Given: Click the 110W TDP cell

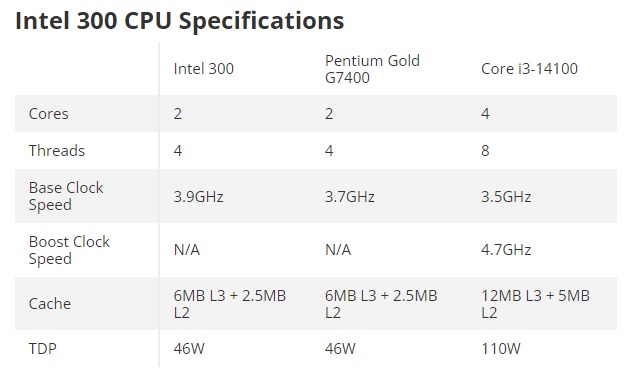Looking at the screenshot, I should [x=501, y=348].
